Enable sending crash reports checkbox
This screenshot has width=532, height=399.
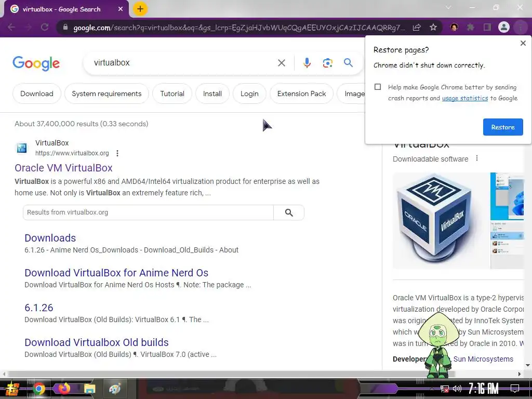point(378,87)
